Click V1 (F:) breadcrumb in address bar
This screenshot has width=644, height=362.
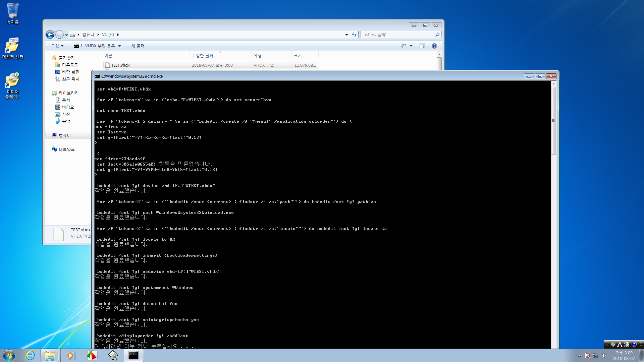point(108,35)
